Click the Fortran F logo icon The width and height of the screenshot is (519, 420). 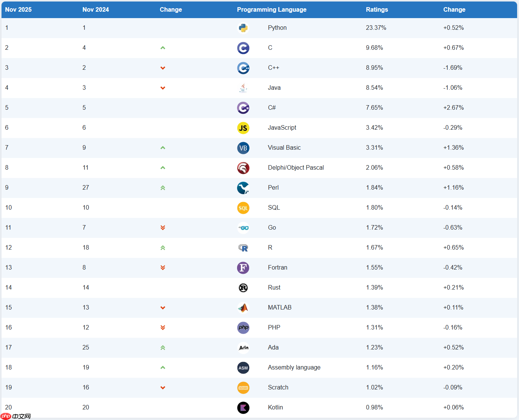243,268
